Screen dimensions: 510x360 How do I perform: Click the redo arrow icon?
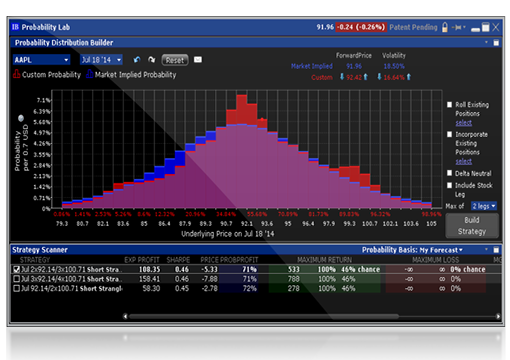(x=152, y=60)
